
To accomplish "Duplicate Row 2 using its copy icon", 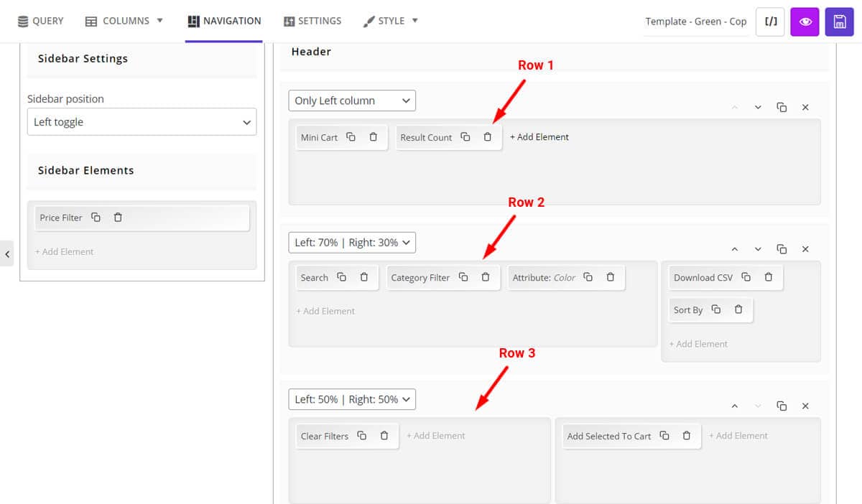I will [782, 248].
